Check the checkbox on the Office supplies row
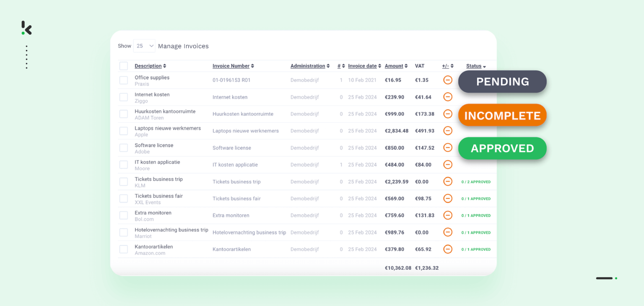Image resolution: width=644 pixels, height=306 pixels. coord(123,80)
